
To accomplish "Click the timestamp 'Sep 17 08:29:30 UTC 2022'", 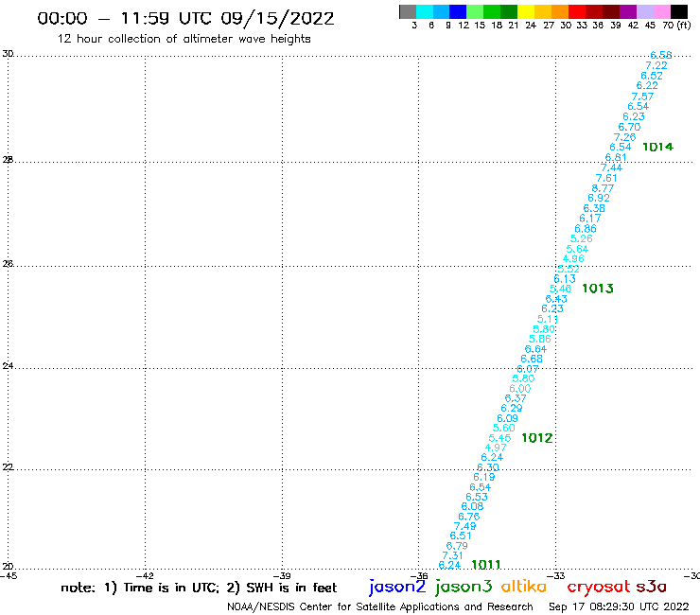I will click(x=619, y=606).
